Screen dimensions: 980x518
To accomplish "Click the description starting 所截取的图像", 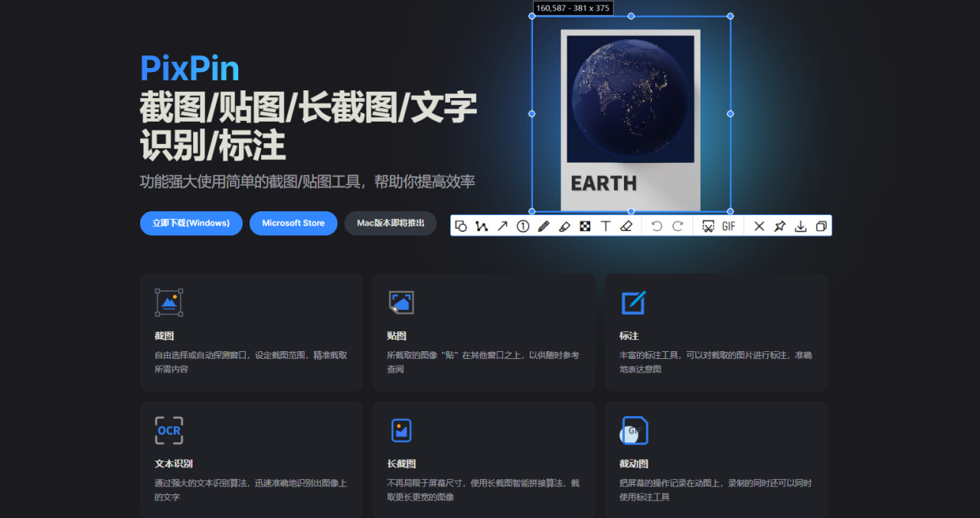I will [x=483, y=362].
